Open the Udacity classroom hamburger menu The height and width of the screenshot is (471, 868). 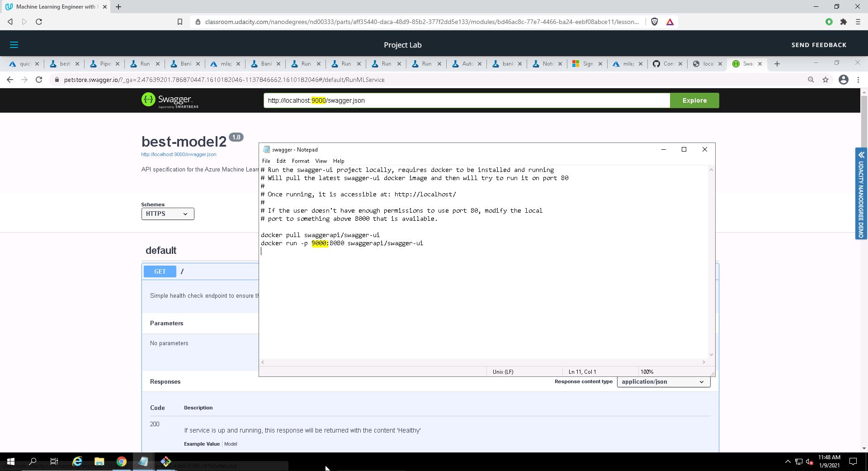(x=14, y=45)
